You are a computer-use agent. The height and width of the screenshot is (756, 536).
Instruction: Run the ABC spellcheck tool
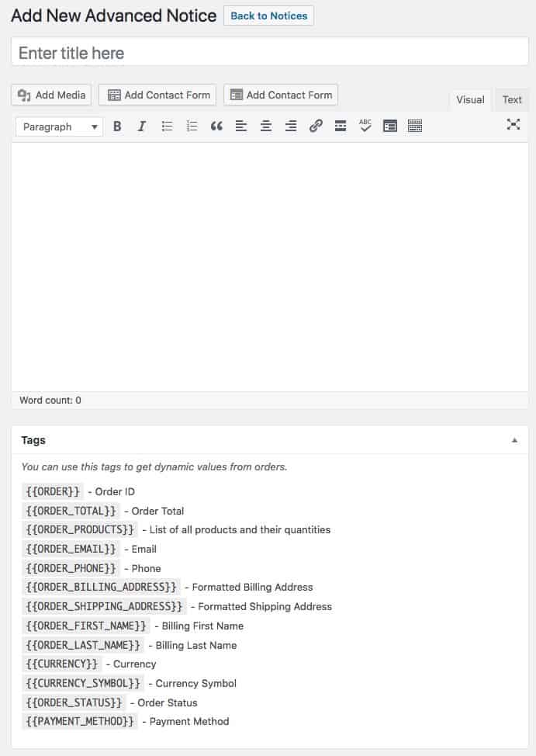(365, 126)
